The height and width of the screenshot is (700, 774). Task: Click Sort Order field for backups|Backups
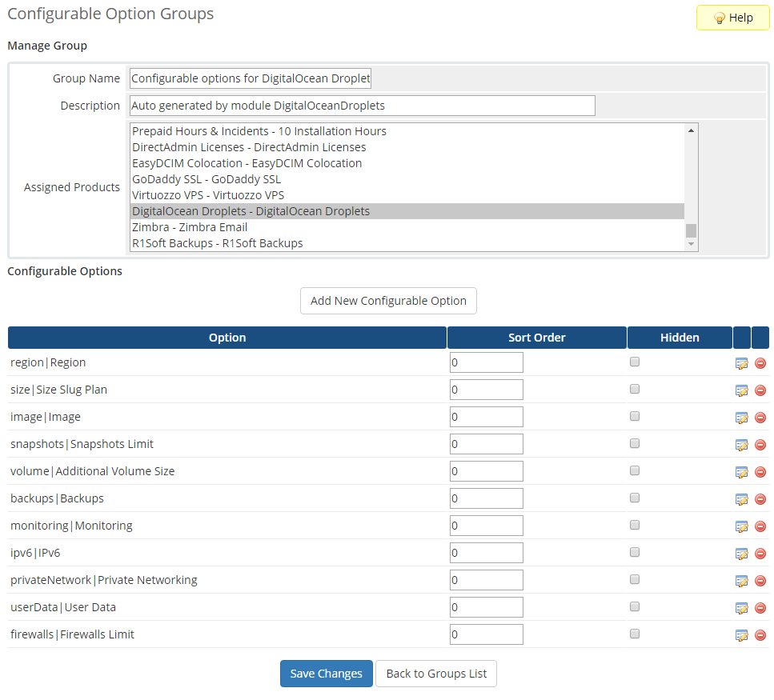tap(486, 498)
